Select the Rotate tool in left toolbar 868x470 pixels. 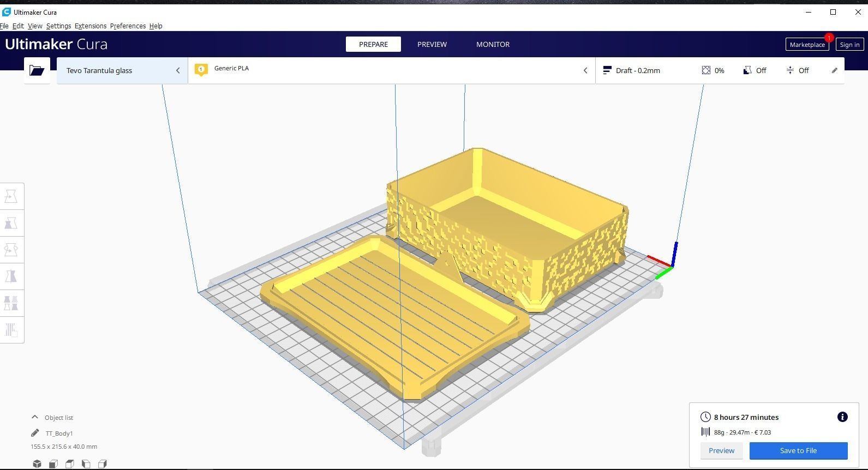tap(11, 250)
